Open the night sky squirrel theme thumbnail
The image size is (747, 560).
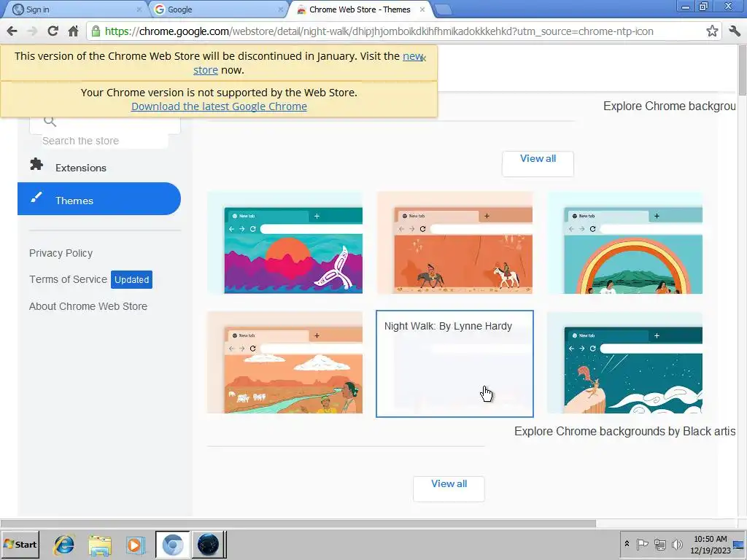(624, 362)
